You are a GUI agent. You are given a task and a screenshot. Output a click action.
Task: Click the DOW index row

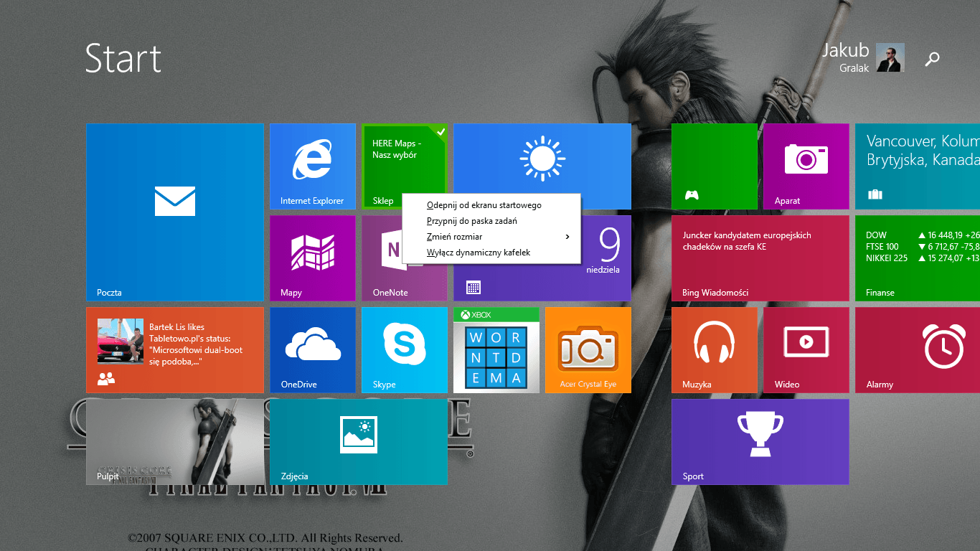923,235
